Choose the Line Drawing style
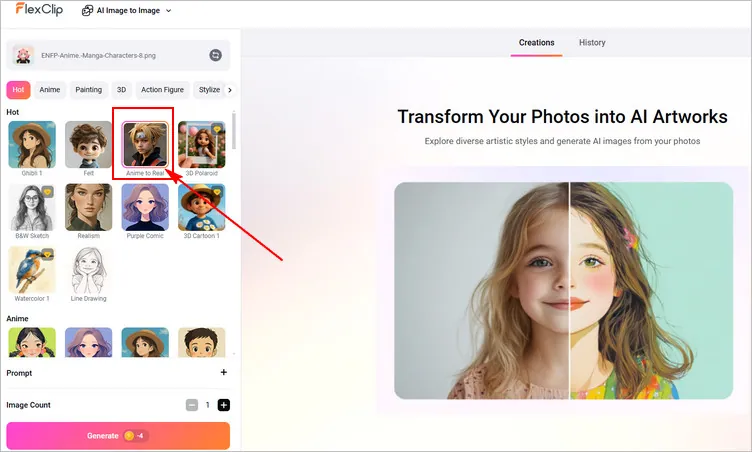This screenshot has height=452, width=752. 88,270
